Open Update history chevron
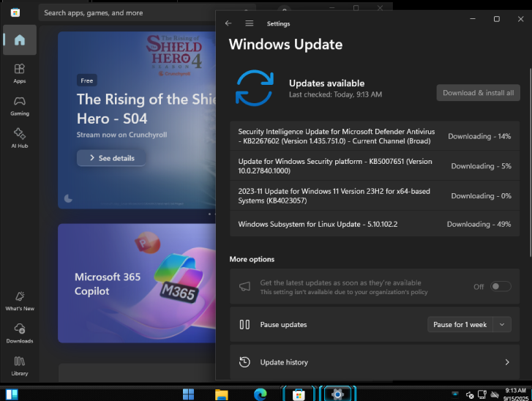 point(507,362)
